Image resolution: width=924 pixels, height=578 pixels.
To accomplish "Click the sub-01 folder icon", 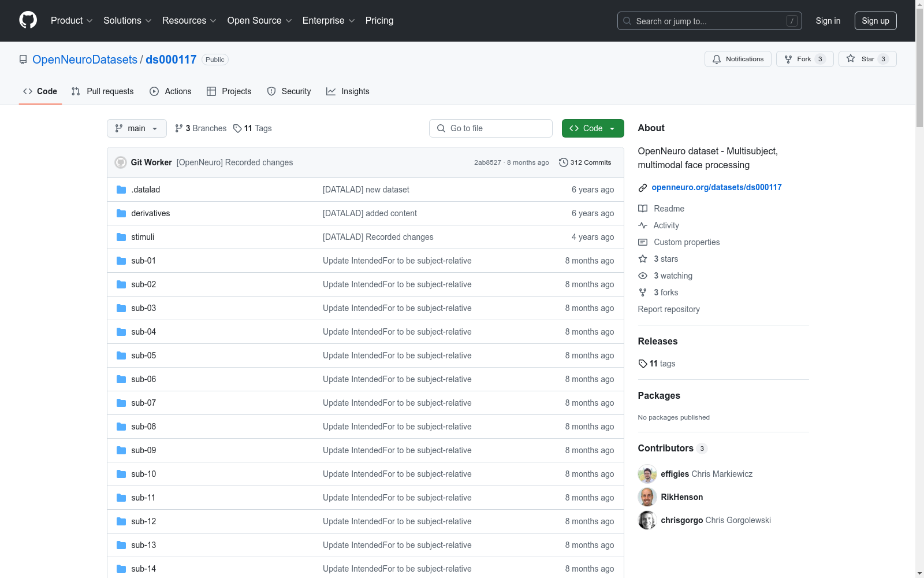I will point(121,261).
